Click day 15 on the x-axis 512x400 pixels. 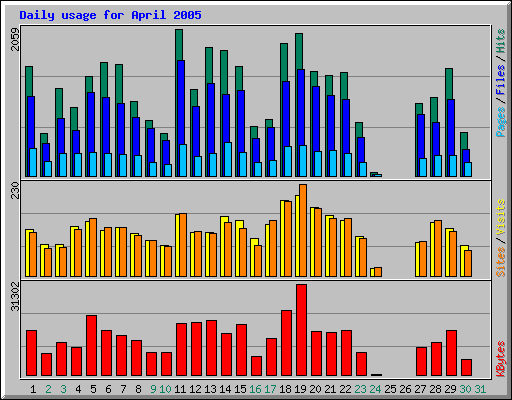click(240, 389)
